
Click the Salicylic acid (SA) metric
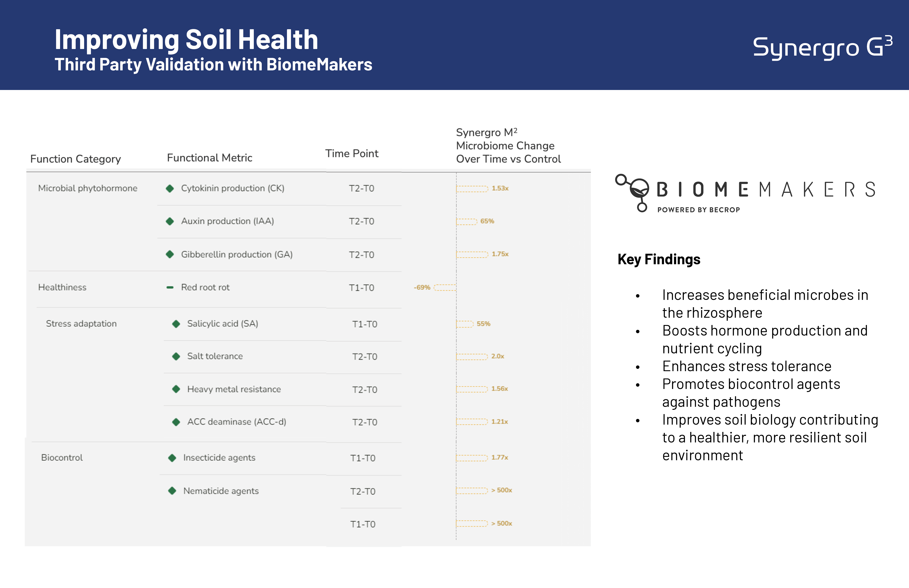(223, 324)
